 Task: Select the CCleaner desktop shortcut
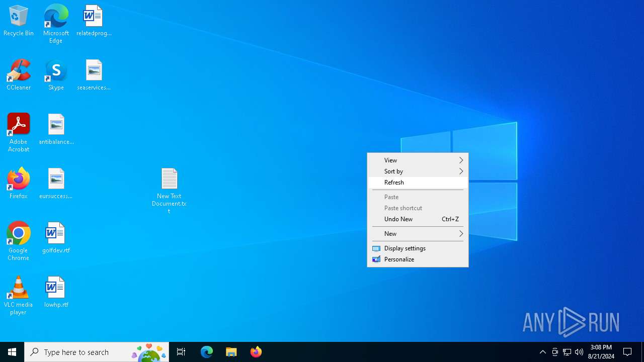(19, 75)
